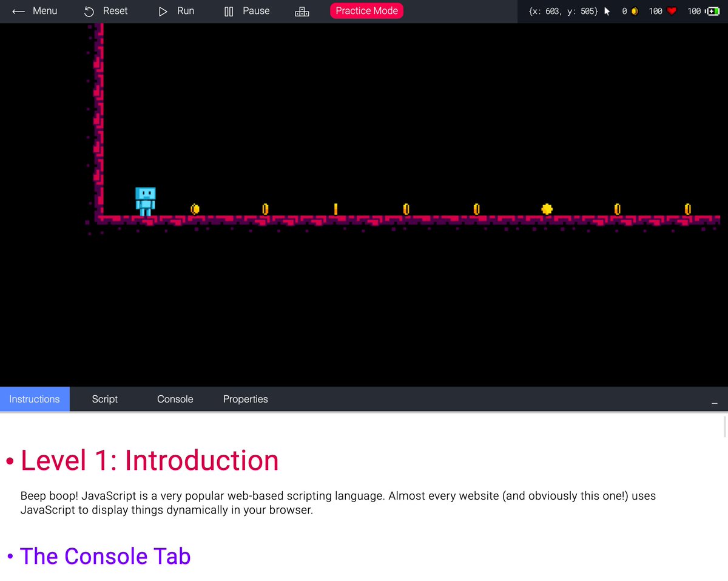The image size is (728, 581).
Task: Click the cursor coordinates readout
Action: point(564,11)
